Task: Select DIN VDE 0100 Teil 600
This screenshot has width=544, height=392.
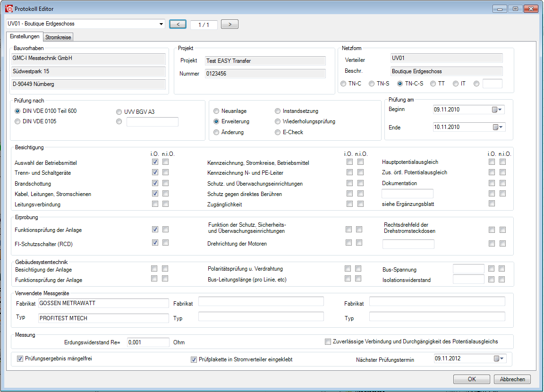Action: point(17,111)
